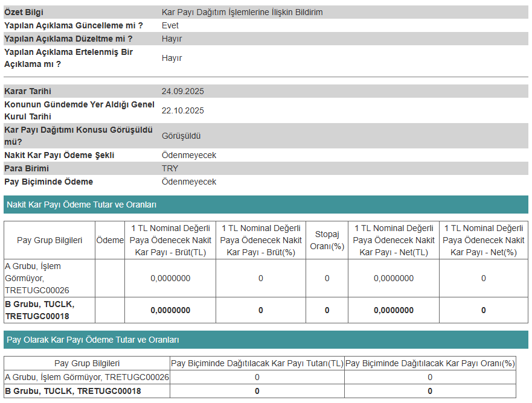Click the Pay Biçiminde Dağıtılacak Kar Payı Oranı(%) header

pos(430,363)
